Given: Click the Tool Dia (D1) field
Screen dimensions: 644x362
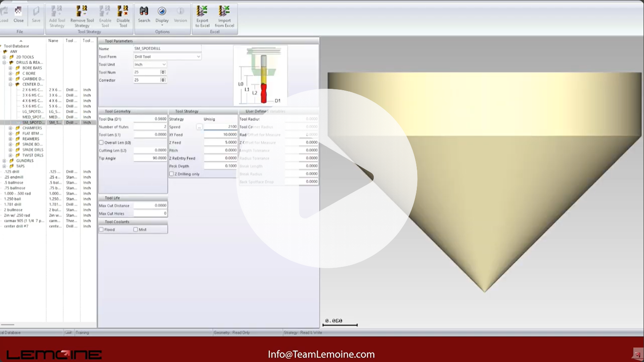Looking at the screenshot, I should [150, 119].
